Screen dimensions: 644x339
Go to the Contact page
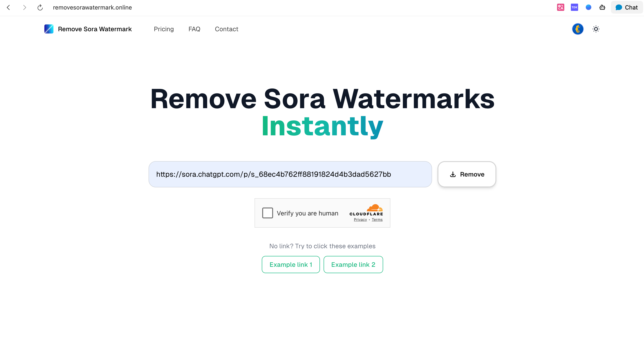[226, 29]
